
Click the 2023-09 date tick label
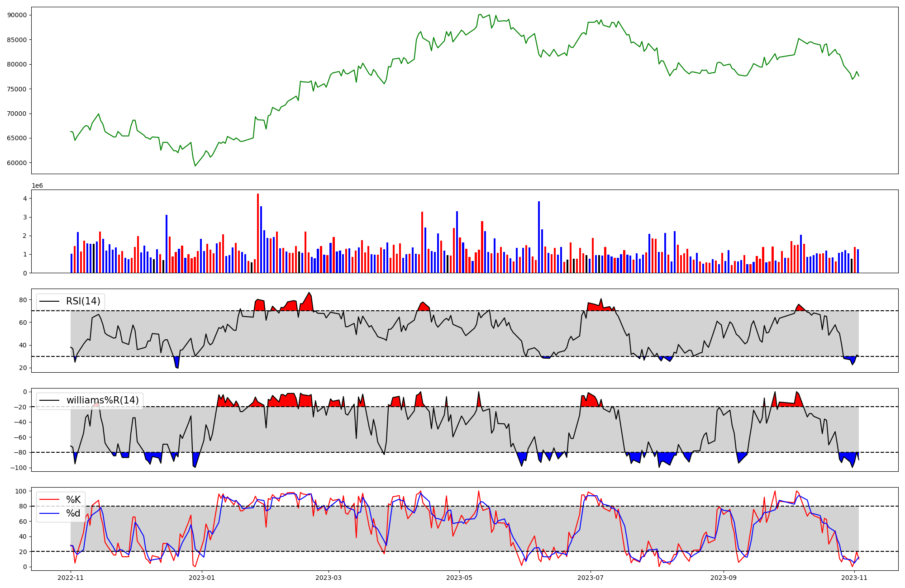pos(723,578)
